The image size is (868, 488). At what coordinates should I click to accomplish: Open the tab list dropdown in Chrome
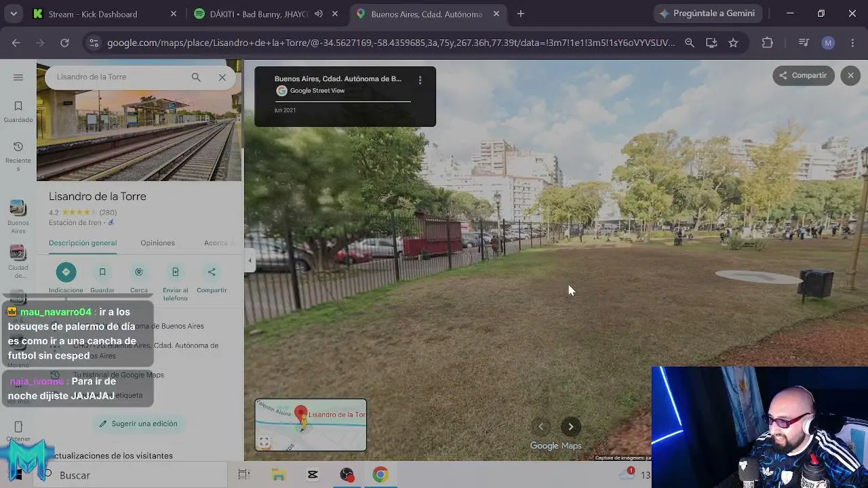(x=14, y=14)
